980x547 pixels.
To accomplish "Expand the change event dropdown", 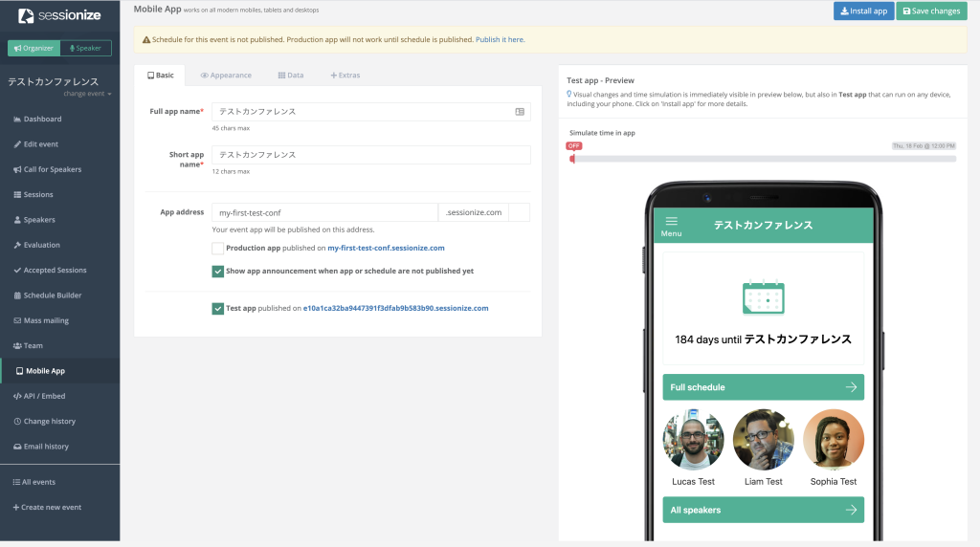I will coord(88,94).
